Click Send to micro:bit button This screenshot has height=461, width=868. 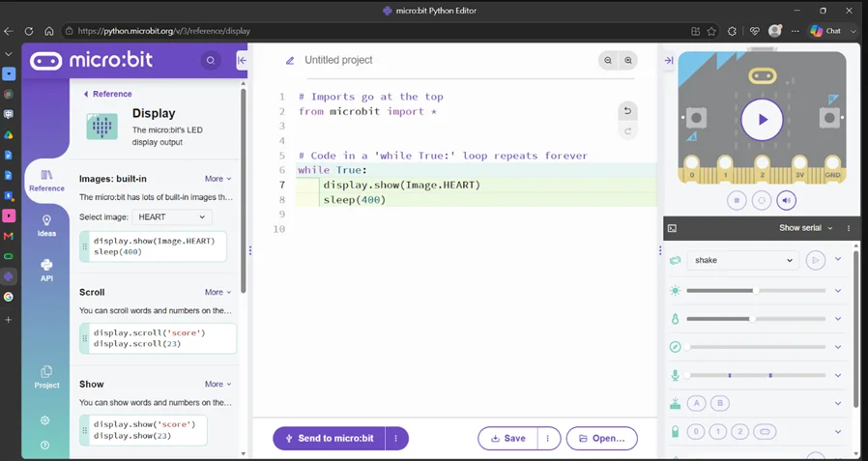[330, 439]
